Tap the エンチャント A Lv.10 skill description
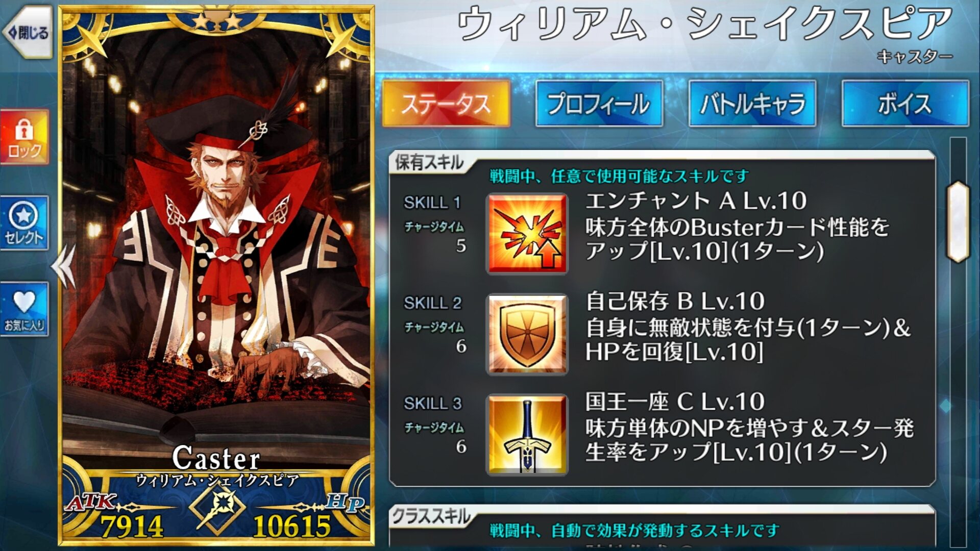The height and width of the screenshot is (551, 980). click(x=737, y=226)
